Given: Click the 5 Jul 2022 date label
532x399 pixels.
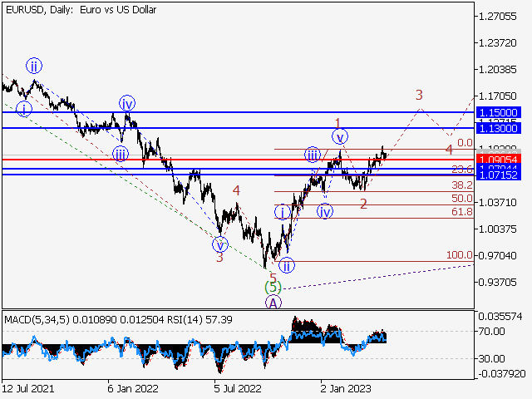Looking at the screenshot, I should click(236, 387).
